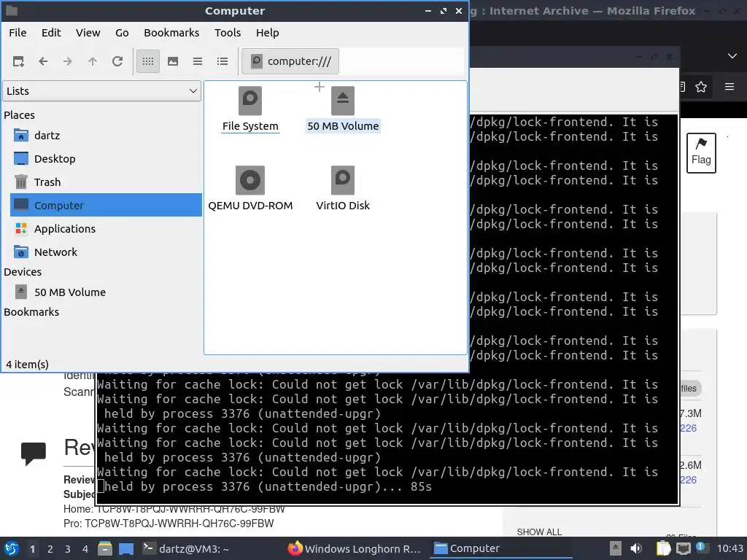Switch to workspace 4
This screenshot has width=747, height=560.
coord(85,549)
